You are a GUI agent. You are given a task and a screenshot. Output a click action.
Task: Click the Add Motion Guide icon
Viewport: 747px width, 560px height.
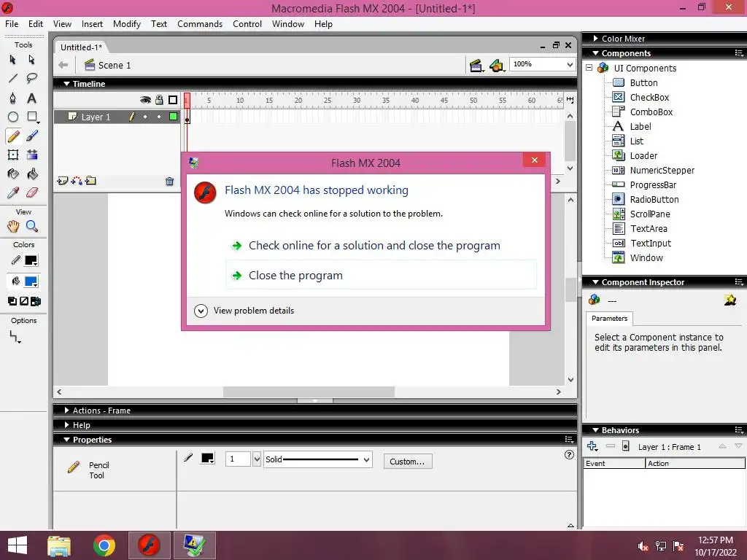click(x=76, y=181)
